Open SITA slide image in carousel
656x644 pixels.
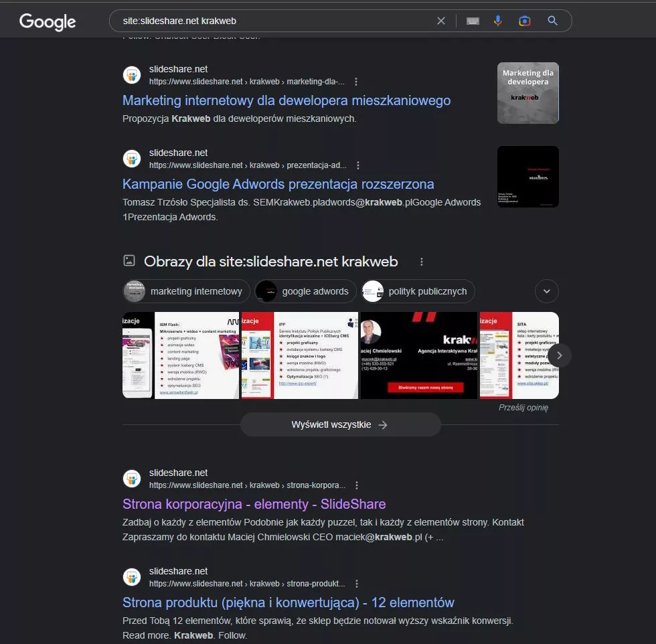coord(519,355)
